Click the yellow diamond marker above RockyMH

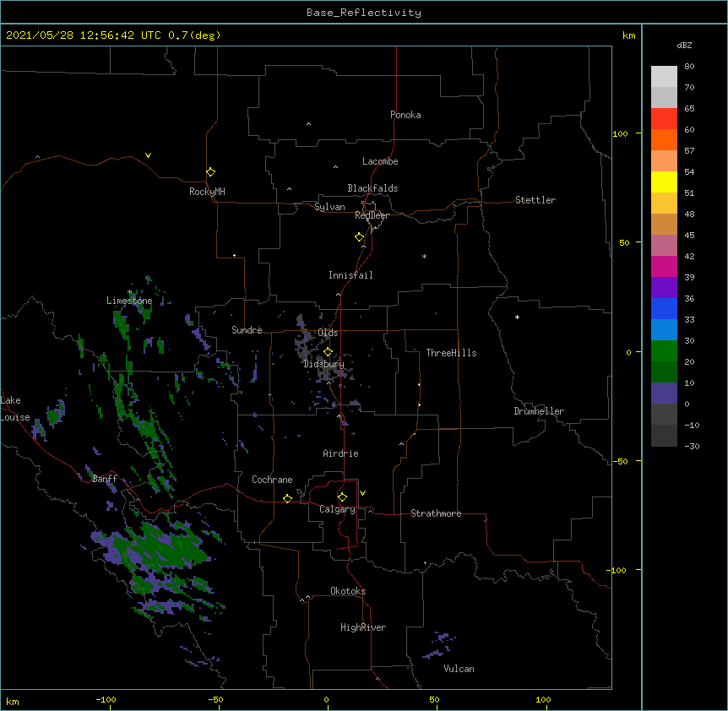[x=210, y=172]
